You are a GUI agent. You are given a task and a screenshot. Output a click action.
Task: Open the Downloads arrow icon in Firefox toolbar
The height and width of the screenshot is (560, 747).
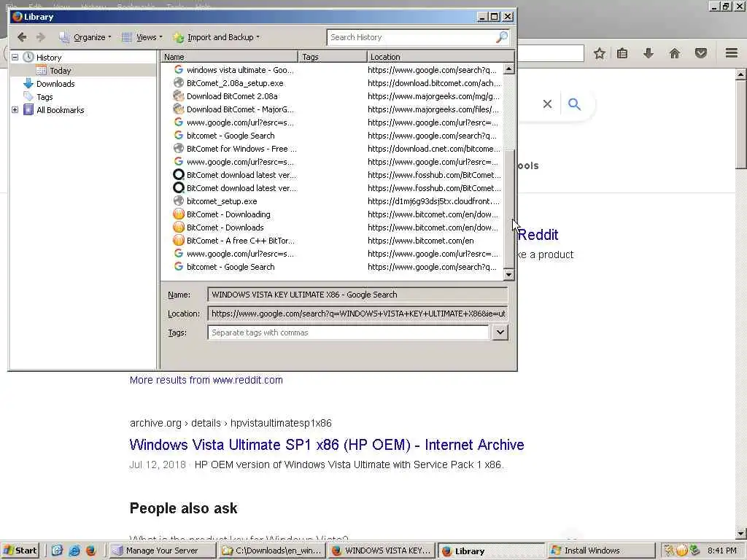pyautogui.click(x=649, y=53)
